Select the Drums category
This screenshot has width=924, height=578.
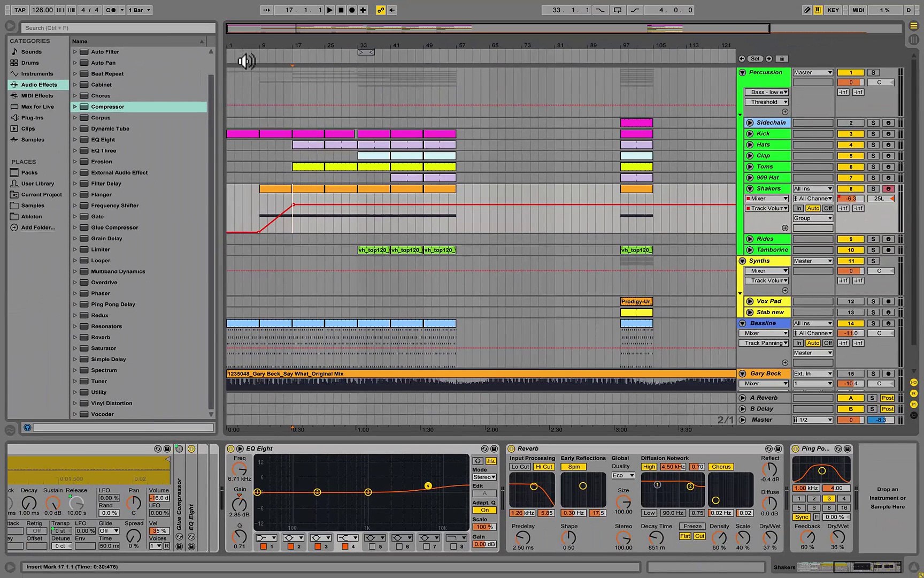[30, 63]
